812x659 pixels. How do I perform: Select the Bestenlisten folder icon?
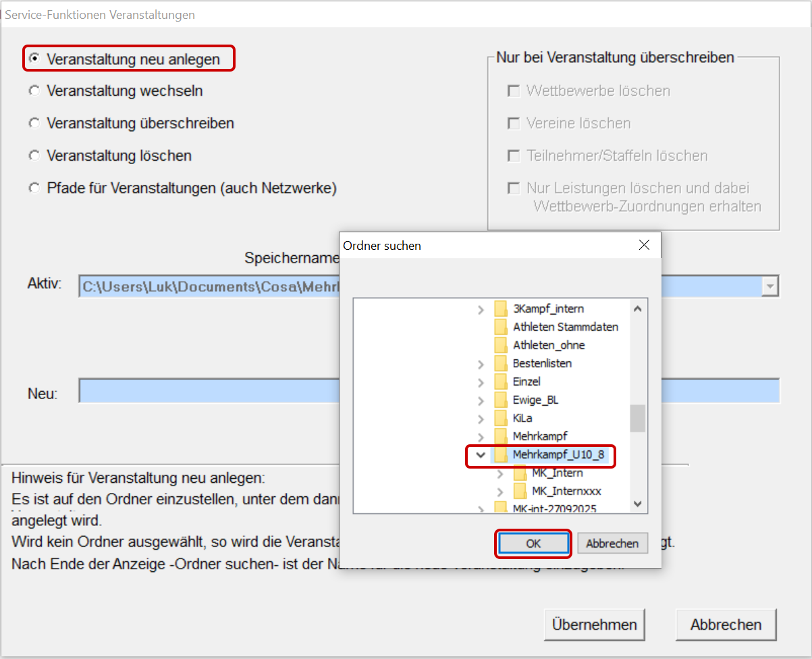(501, 363)
